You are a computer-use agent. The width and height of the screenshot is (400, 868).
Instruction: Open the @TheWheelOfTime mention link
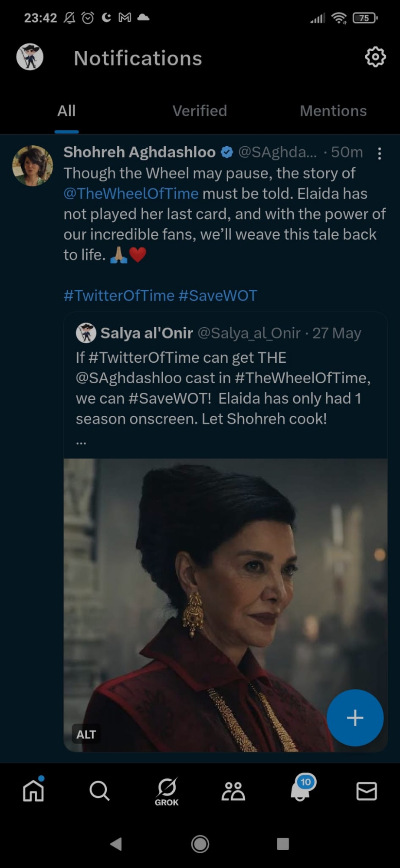click(131, 194)
